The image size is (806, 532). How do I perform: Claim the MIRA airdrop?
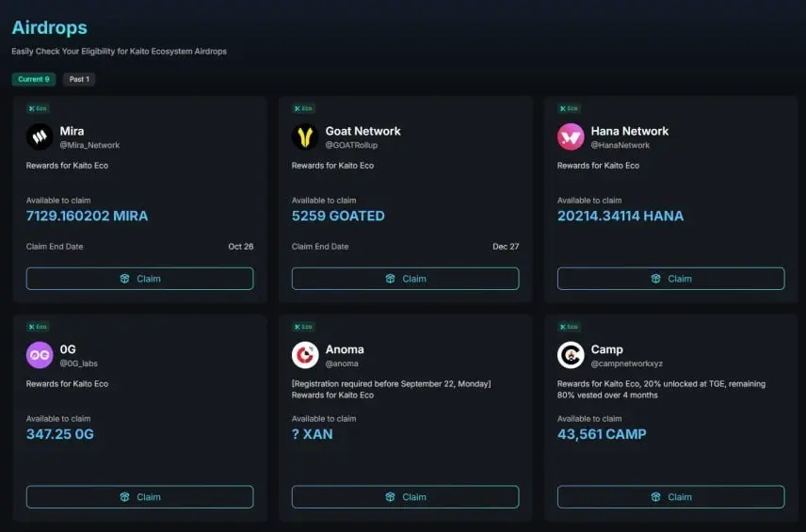(139, 279)
